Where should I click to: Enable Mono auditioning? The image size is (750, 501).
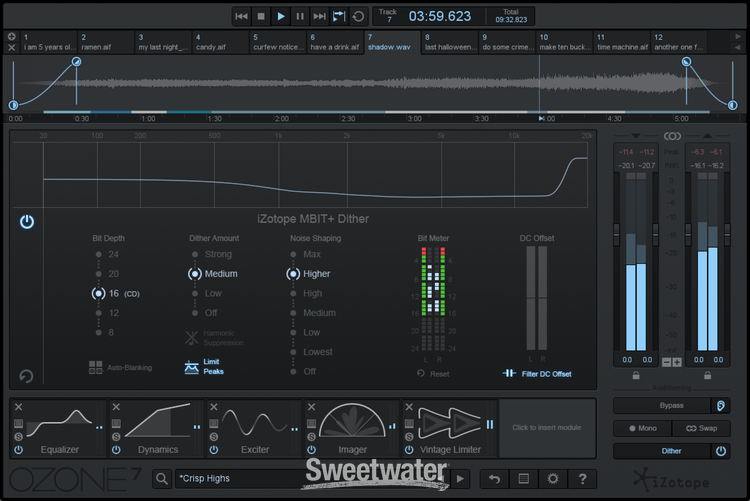(642, 428)
